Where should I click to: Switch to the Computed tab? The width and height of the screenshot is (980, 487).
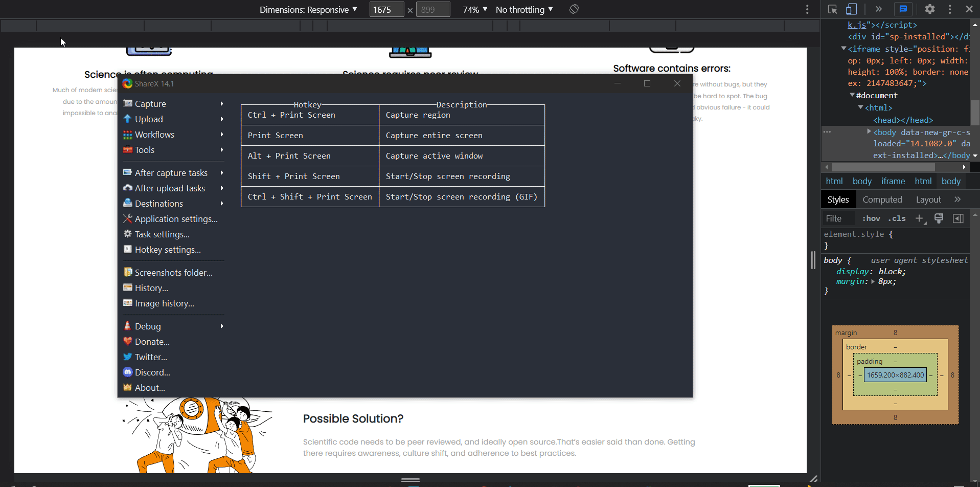tap(882, 200)
